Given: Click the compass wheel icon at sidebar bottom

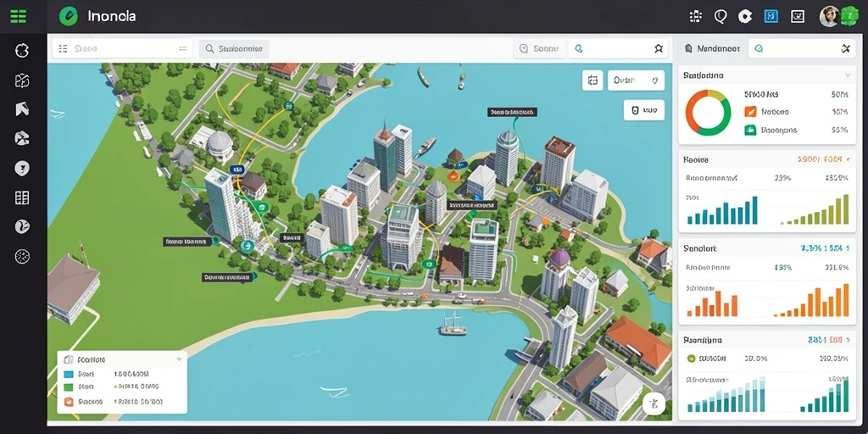Looking at the screenshot, I should click(x=21, y=256).
